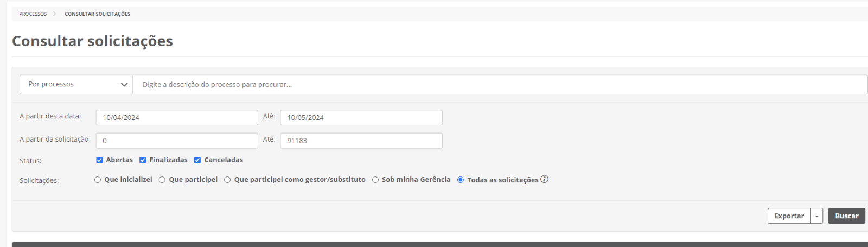Select the Que inicializei radio option
This screenshot has width=868, height=247.
[x=98, y=180]
